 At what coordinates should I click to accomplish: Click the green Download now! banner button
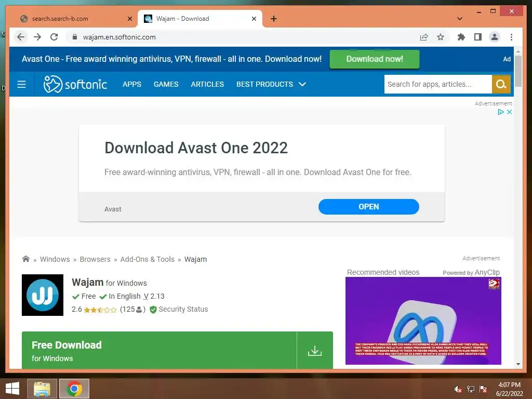coord(375,59)
